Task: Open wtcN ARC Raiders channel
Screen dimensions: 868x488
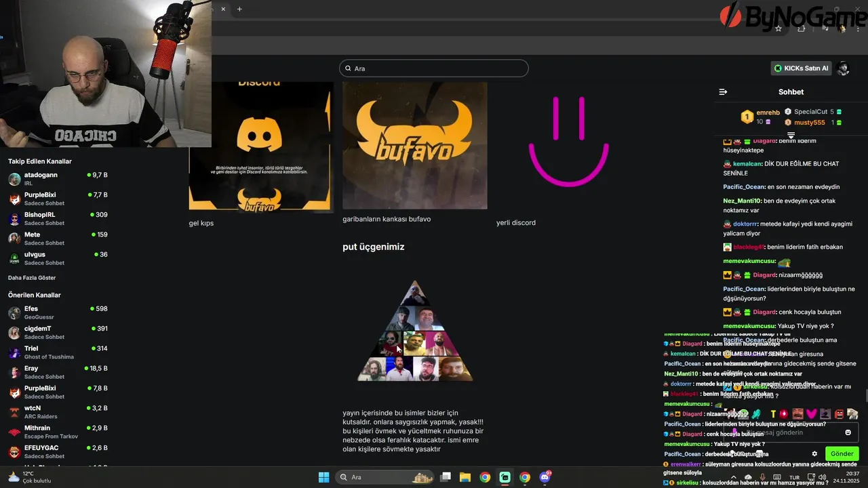Action: [x=60, y=412]
